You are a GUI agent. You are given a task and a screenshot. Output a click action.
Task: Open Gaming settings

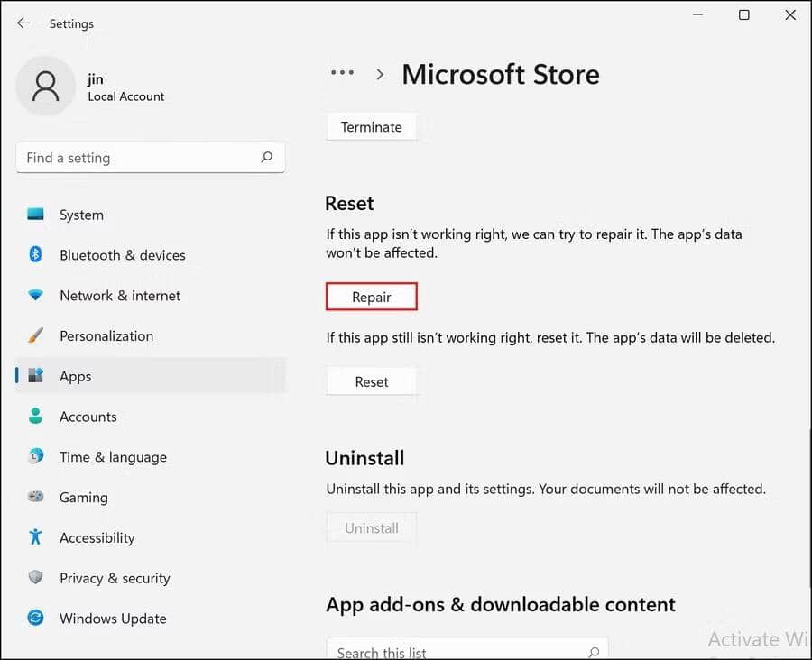click(x=150, y=497)
